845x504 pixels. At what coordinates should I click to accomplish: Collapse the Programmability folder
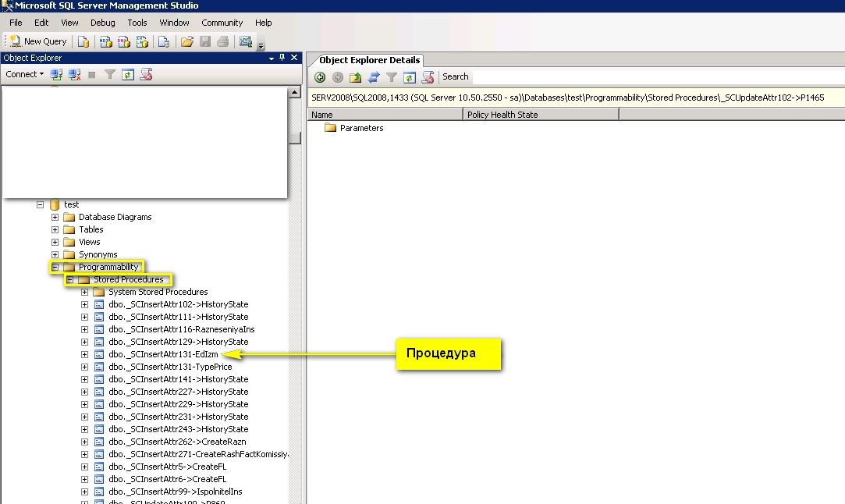(x=55, y=267)
